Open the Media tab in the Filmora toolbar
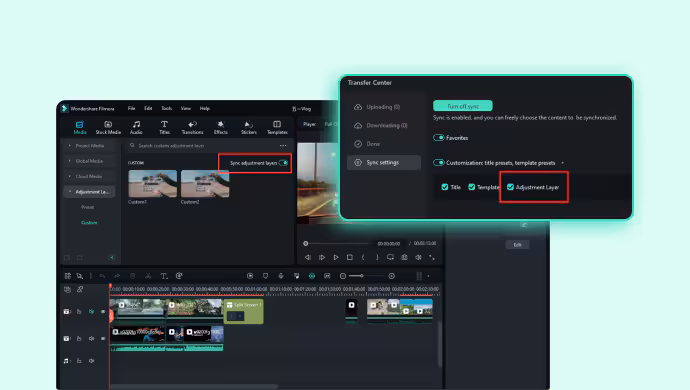The width and height of the screenshot is (690, 390). tap(80, 127)
